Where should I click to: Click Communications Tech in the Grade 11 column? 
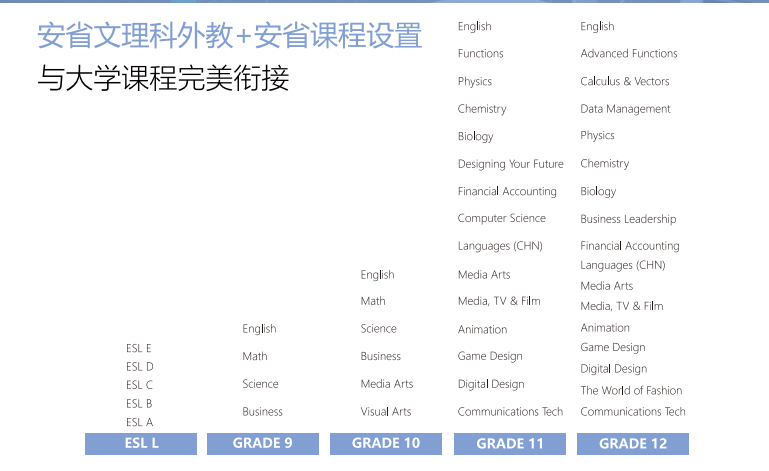tap(511, 411)
